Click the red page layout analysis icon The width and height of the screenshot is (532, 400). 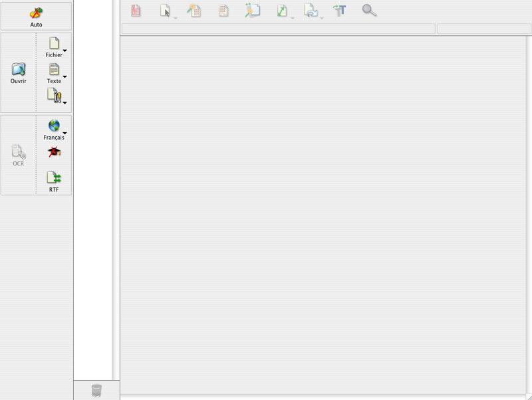tap(136, 11)
